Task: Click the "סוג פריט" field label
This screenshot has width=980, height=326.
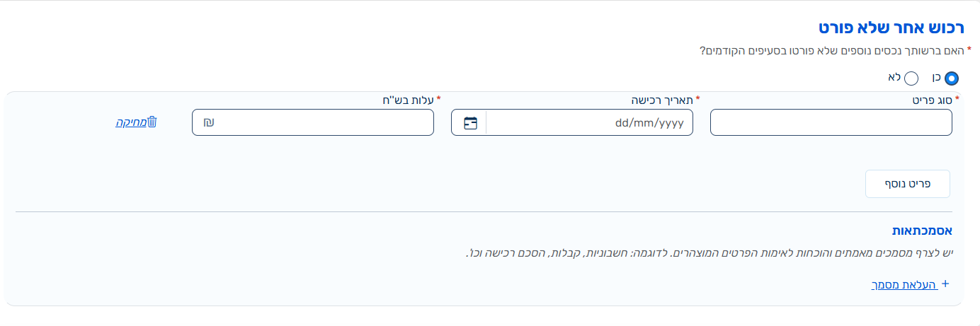Action: click(933, 100)
